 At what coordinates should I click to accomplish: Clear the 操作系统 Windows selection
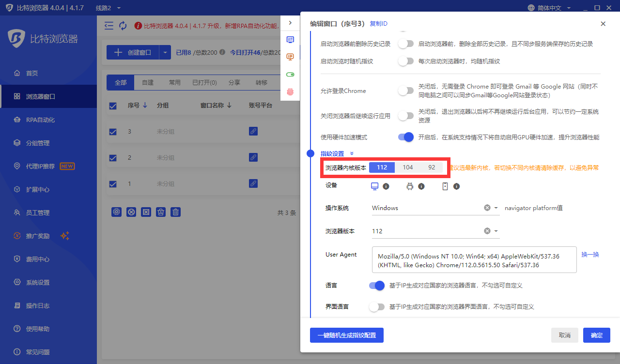point(487,208)
